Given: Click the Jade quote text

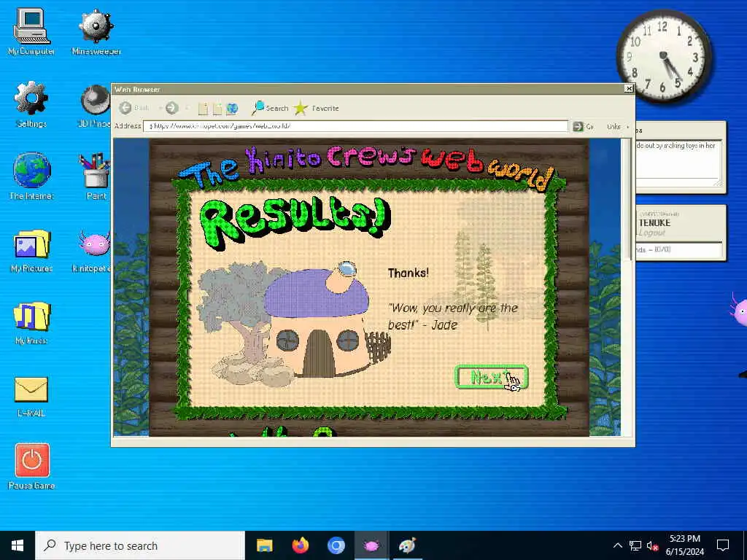Looking at the screenshot, I should [452, 316].
